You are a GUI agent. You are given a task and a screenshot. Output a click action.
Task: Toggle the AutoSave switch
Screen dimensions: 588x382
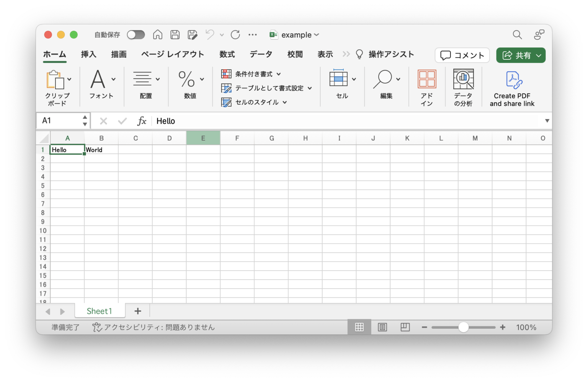tap(136, 35)
